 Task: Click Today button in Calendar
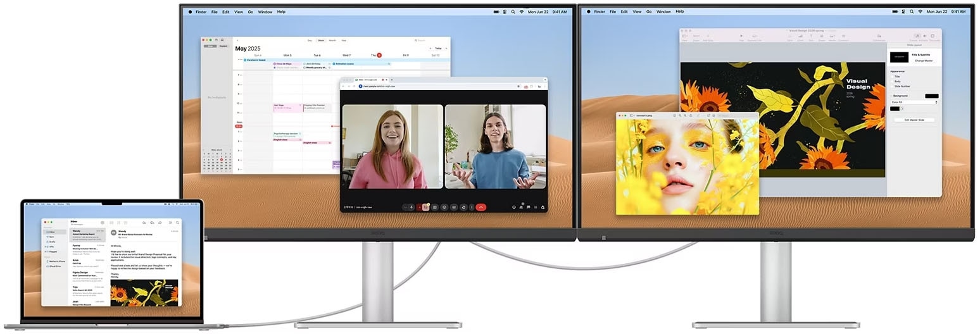(x=438, y=48)
